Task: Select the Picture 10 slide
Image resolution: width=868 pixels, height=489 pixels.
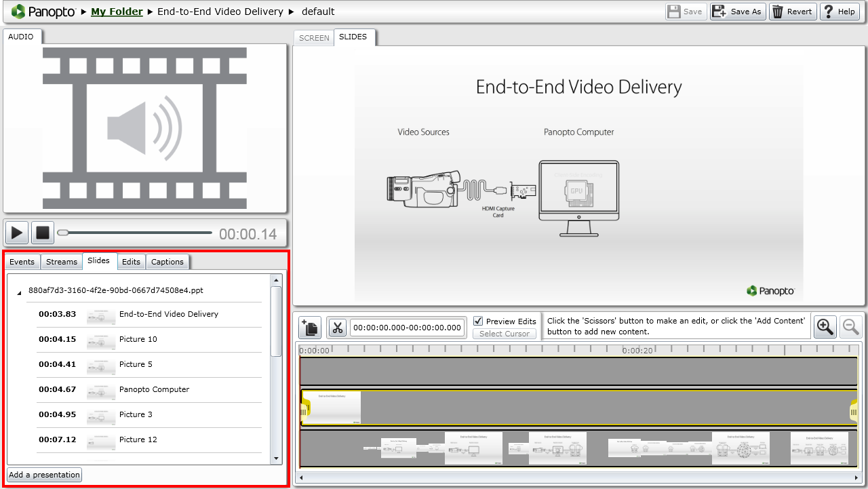Action: click(x=149, y=339)
